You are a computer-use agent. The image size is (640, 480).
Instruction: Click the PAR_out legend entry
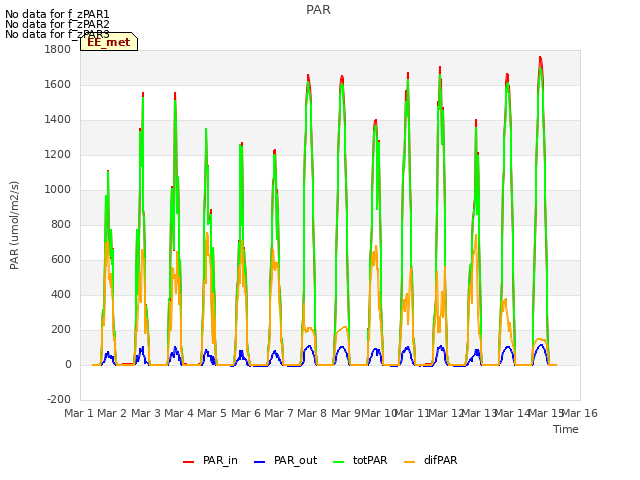pos(286,460)
